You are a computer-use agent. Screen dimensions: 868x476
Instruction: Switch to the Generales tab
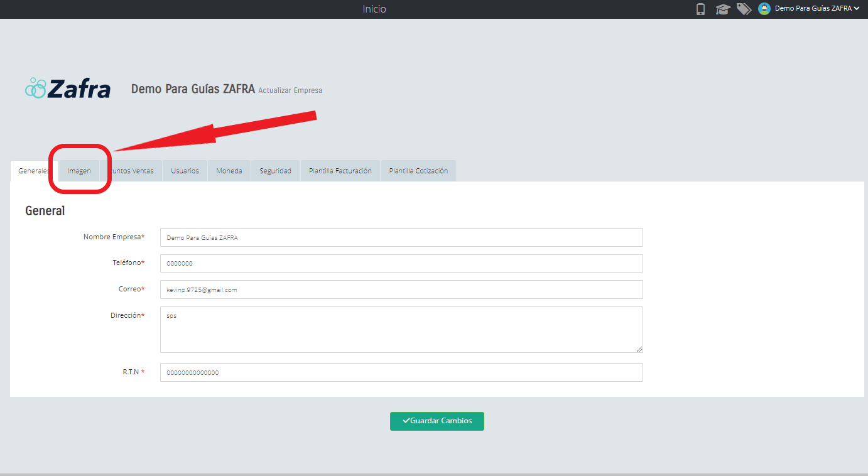click(x=34, y=171)
